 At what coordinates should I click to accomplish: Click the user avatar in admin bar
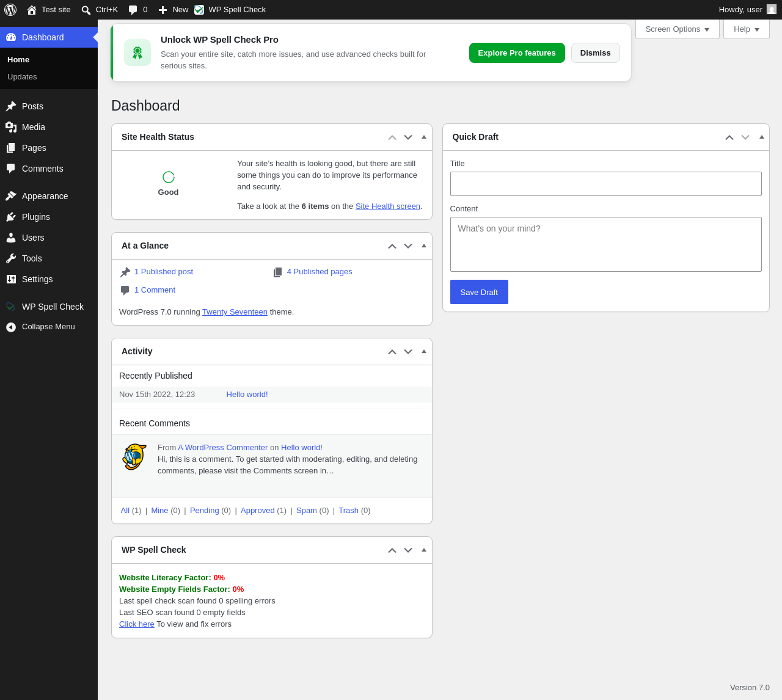[772, 10]
